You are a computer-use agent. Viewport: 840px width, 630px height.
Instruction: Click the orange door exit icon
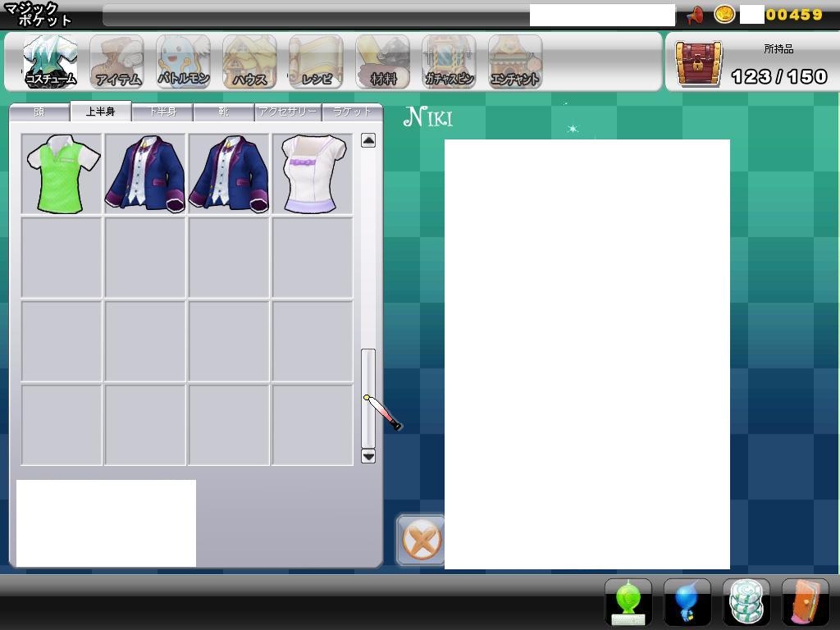pos(806,602)
